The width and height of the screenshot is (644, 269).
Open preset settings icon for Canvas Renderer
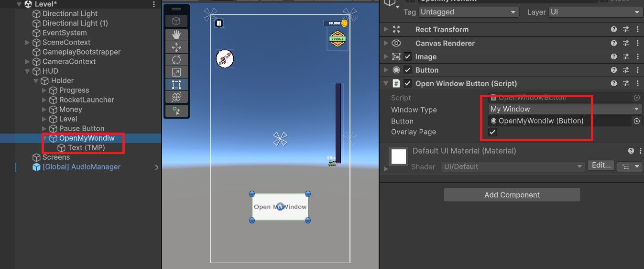(626, 43)
